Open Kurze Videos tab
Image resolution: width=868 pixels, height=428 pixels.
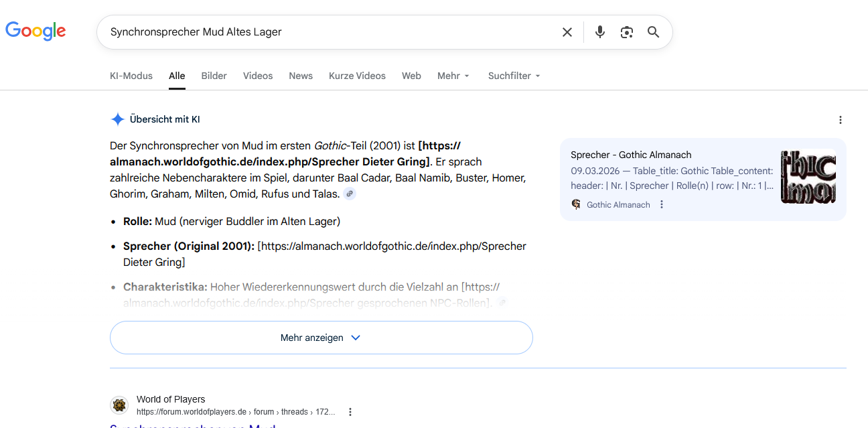click(x=357, y=76)
